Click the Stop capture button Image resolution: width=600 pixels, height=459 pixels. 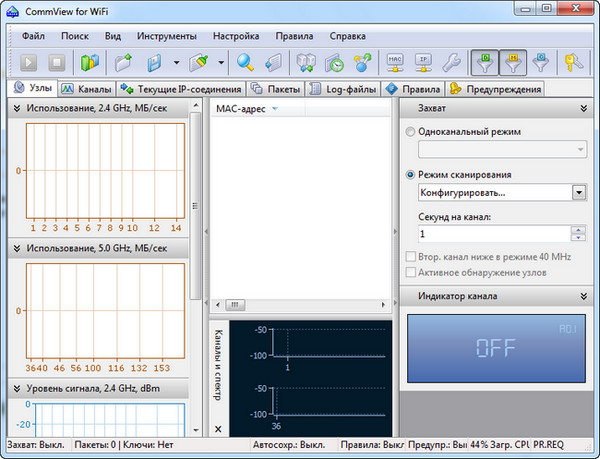(55, 62)
